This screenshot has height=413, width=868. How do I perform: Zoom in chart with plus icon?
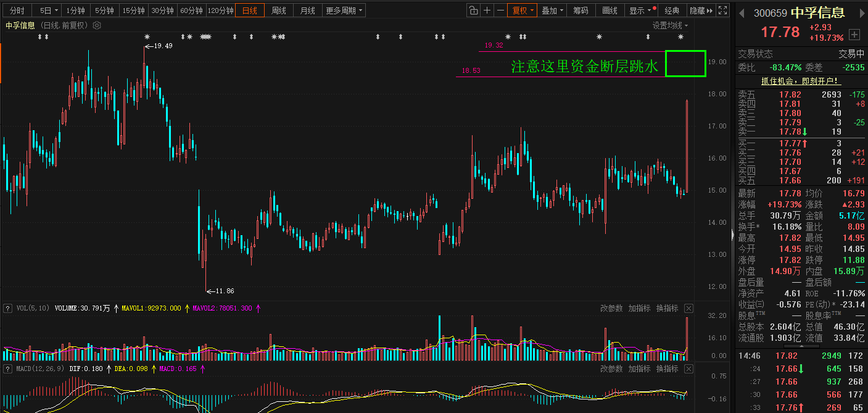pos(487,10)
